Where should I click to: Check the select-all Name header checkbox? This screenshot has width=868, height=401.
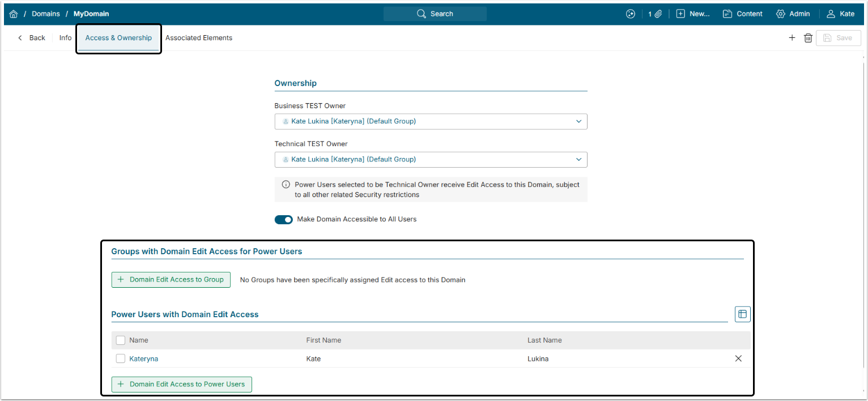click(x=121, y=340)
